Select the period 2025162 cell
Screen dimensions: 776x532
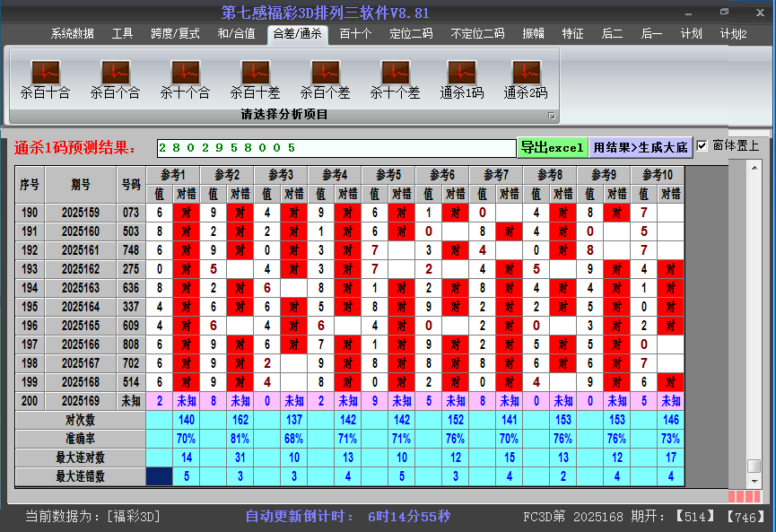pyautogui.click(x=81, y=269)
